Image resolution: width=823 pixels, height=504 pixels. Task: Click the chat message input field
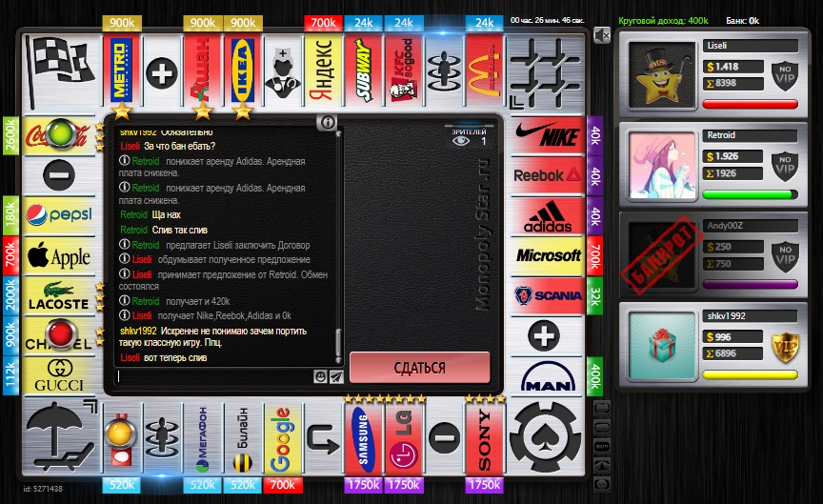point(214,376)
